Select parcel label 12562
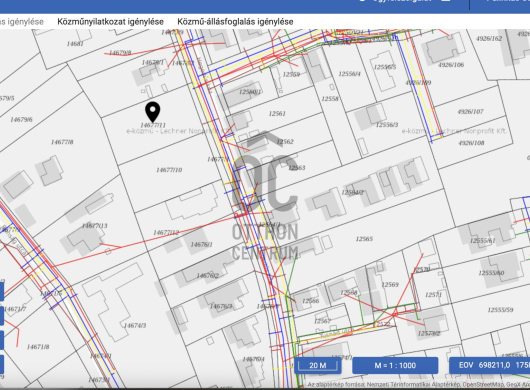The height and width of the screenshot is (390, 530). [285, 142]
